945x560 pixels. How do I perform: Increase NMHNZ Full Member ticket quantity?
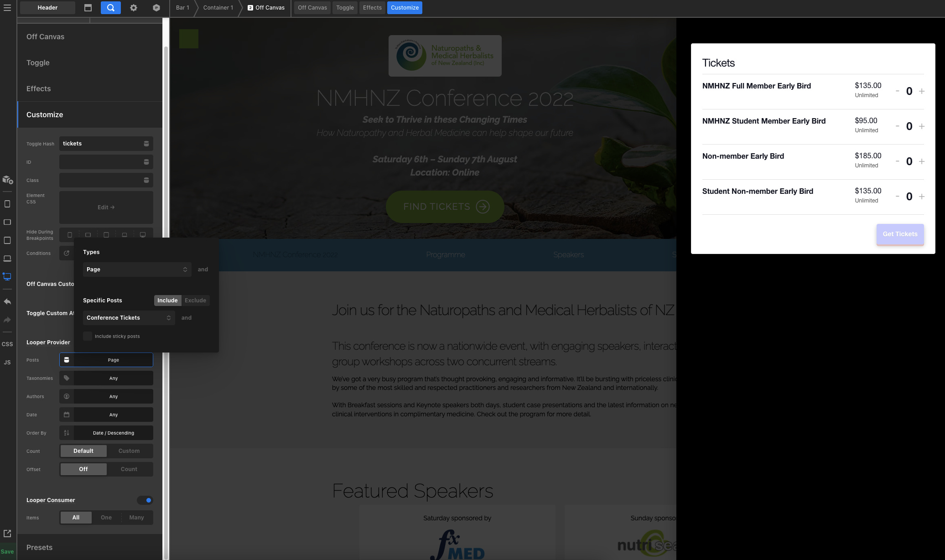[922, 91]
